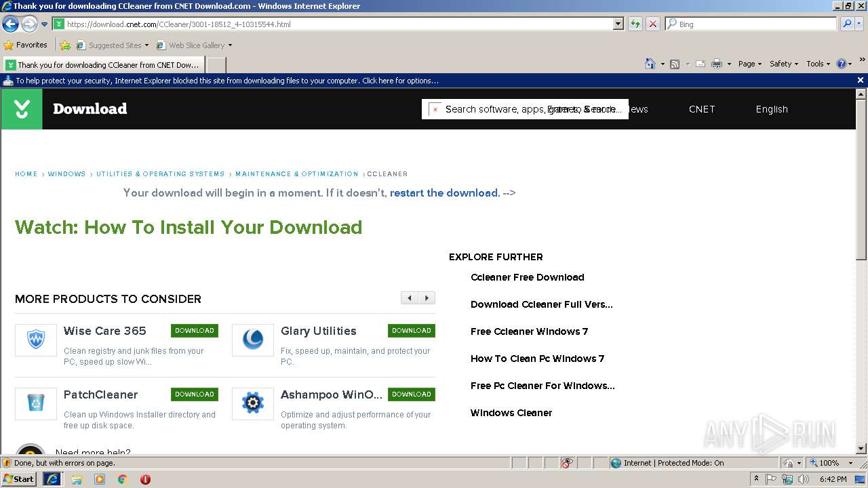
Task: Open the Tools menu
Action: (x=818, y=64)
